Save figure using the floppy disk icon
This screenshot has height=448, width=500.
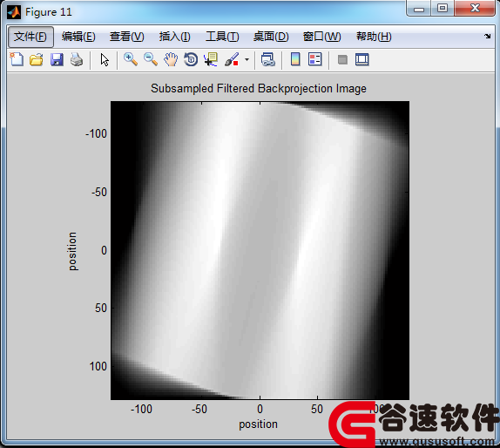point(57,59)
